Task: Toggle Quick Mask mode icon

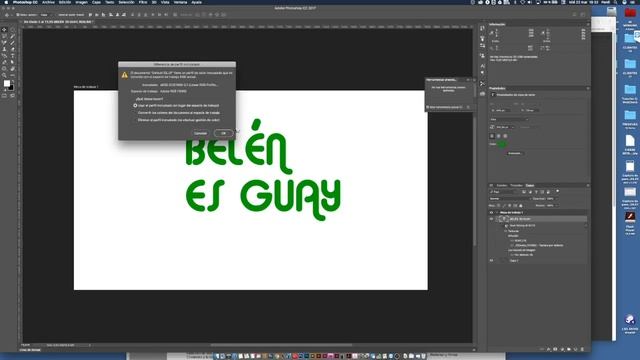Action: coord(4,96)
